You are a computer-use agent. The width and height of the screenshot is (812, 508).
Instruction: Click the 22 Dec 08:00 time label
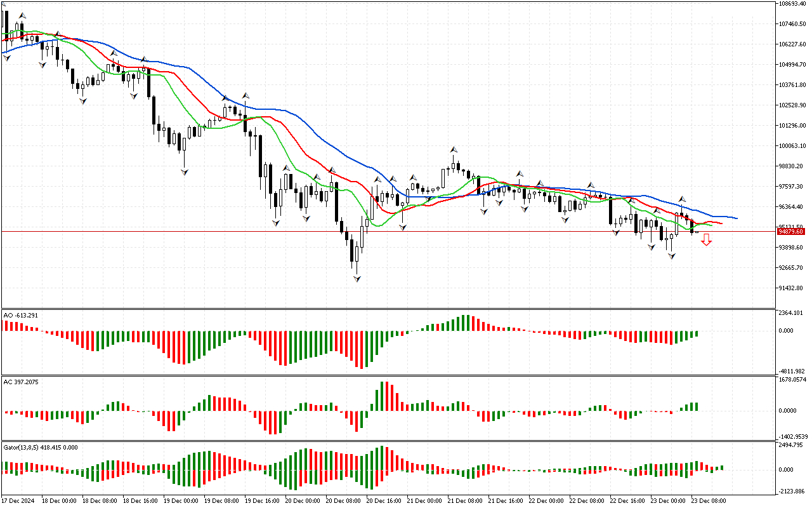coord(586,501)
